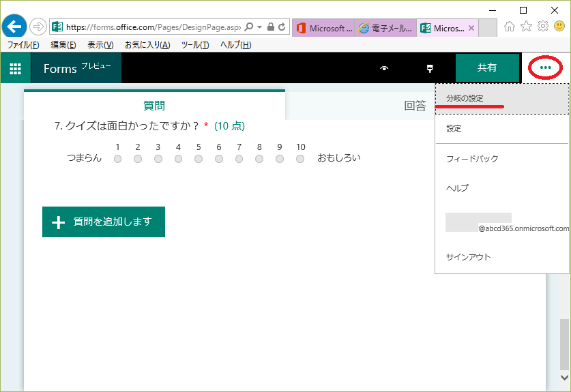Open the browser home icon
Image resolution: width=571 pixels, height=392 pixels.
(510, 27)
